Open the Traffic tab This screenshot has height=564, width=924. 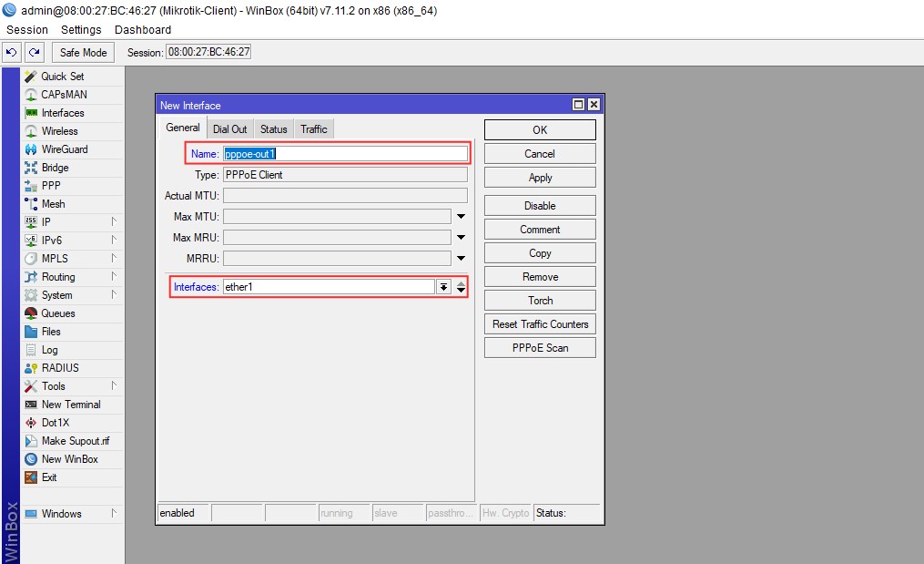(x=313, y=129)
